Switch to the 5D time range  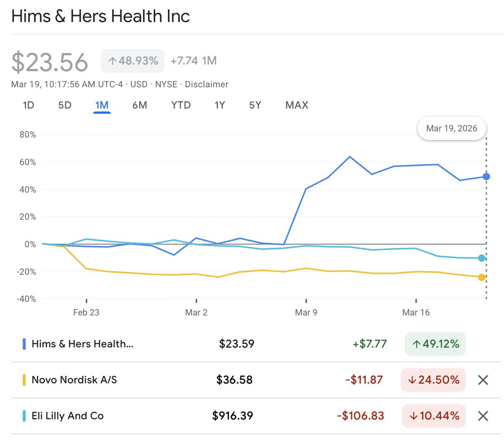[65, 105]
